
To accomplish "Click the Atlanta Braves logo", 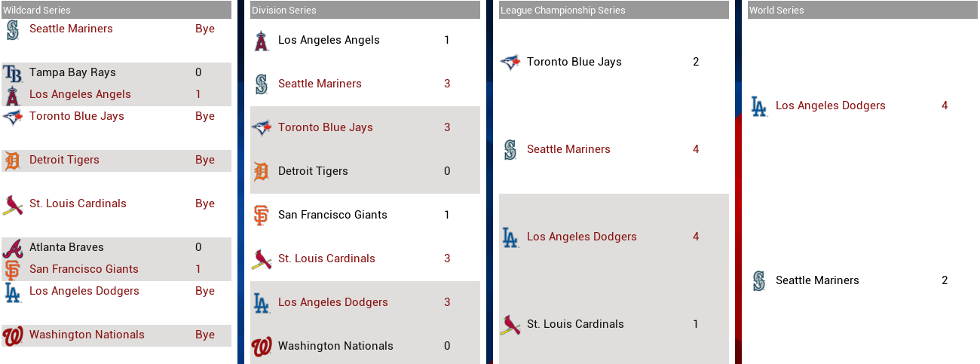I will pyautogui.click(x=12, y=248).
